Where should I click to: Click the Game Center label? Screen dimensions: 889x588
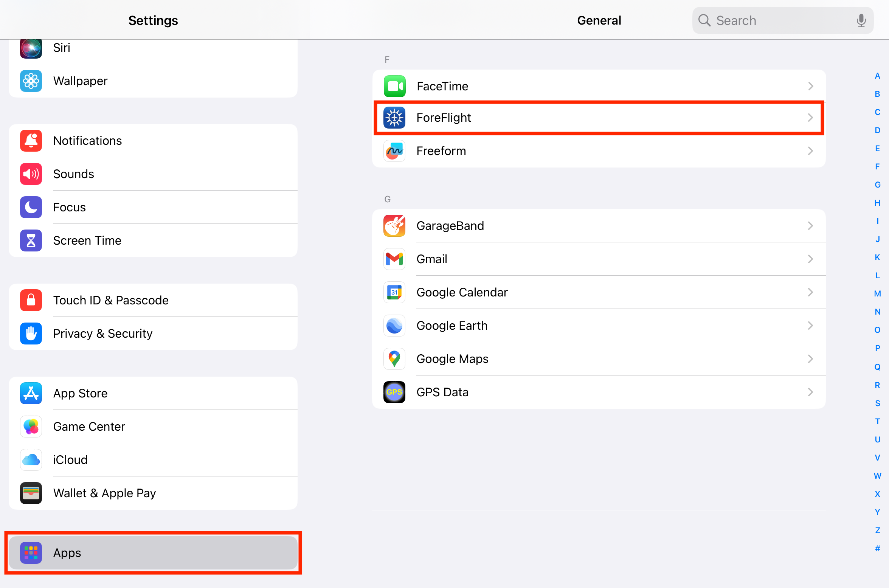click(x=89, y=427)
